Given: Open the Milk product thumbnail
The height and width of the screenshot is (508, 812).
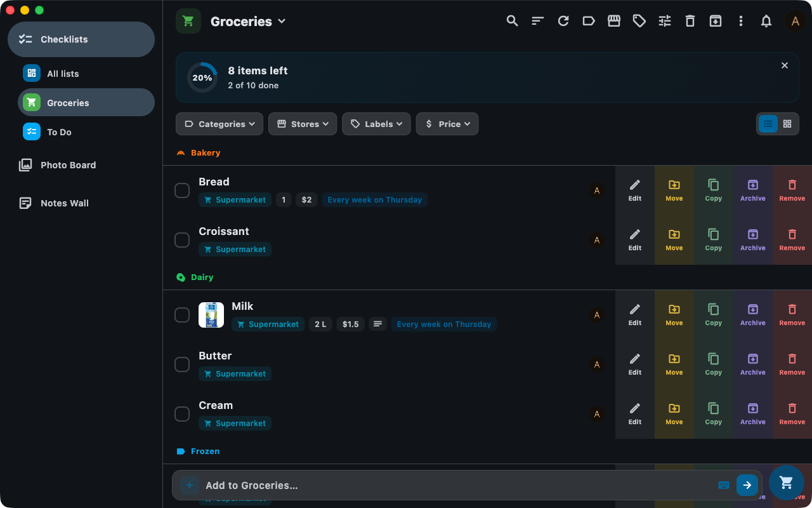Looking at the screenshot, I should coord(211,315).
